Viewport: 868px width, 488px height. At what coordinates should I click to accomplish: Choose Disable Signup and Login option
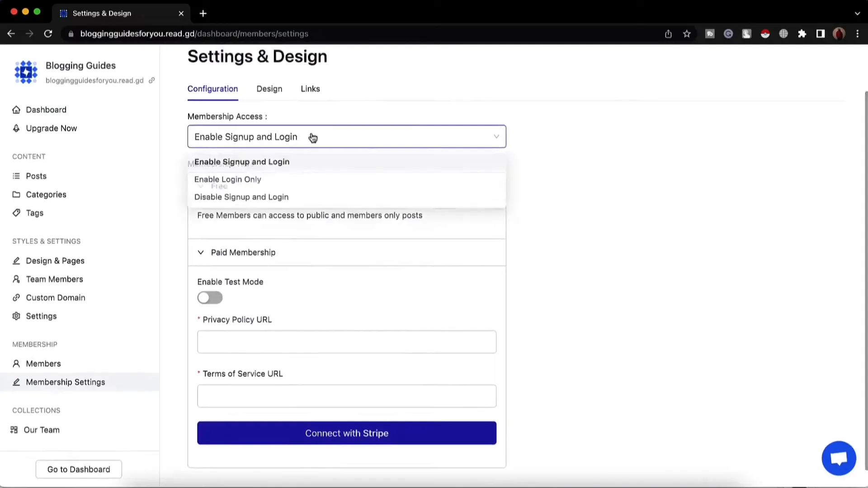pyautogui.click(x=347, y=197)
